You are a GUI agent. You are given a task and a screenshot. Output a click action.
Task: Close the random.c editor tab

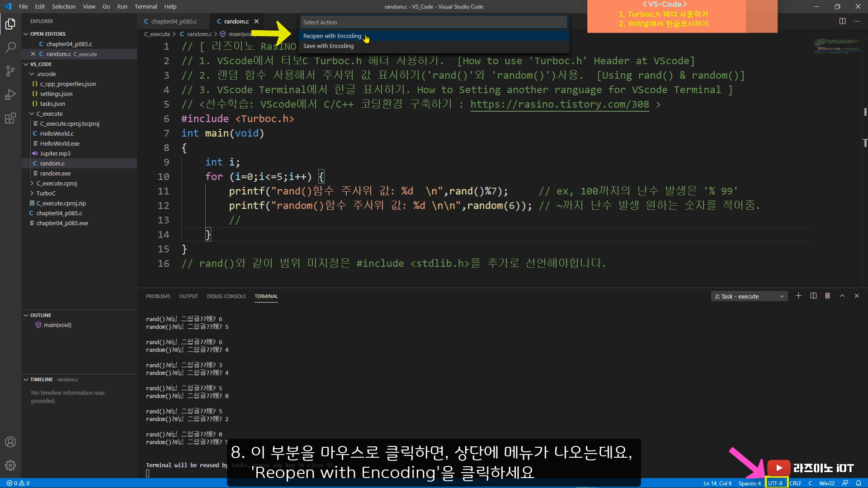256,21
